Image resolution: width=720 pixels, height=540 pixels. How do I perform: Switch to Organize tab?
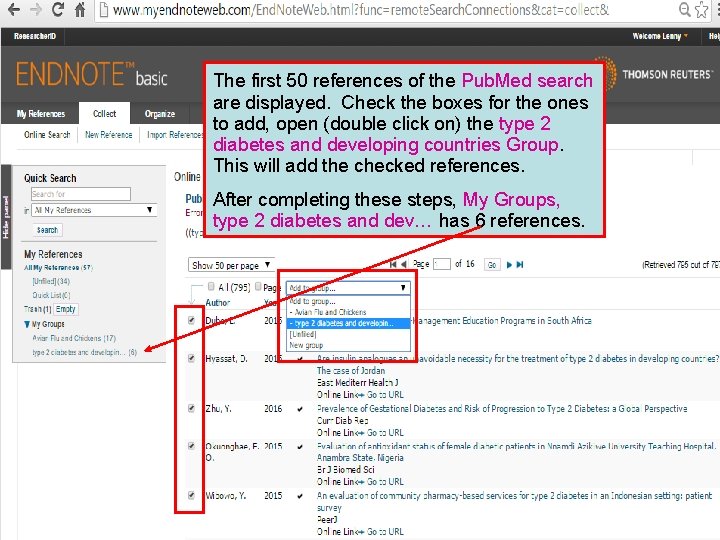tap(160, 113)
